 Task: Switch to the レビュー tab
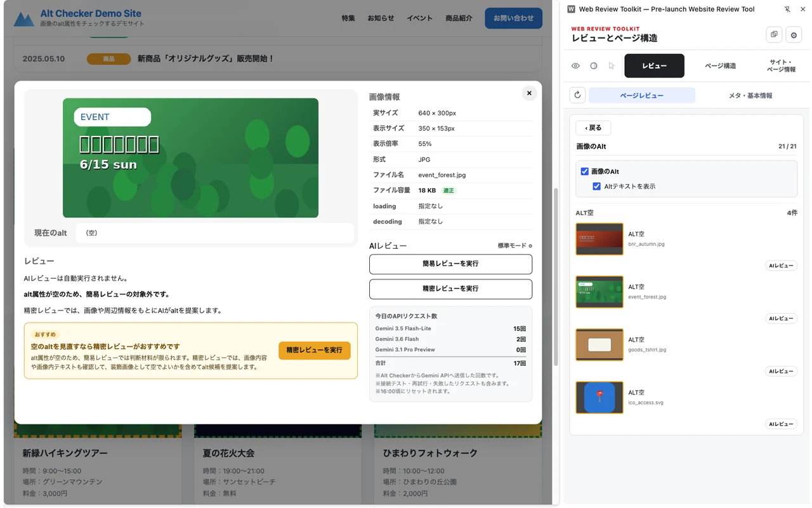tap(654, 66)
